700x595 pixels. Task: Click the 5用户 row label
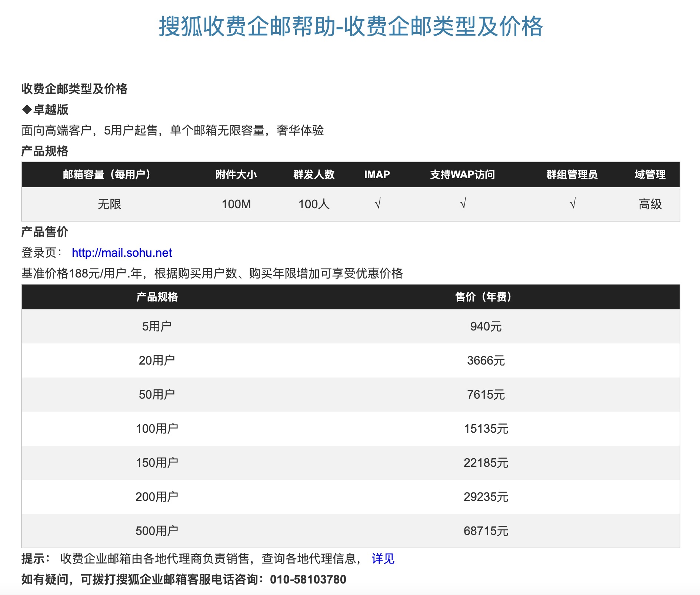157,326
